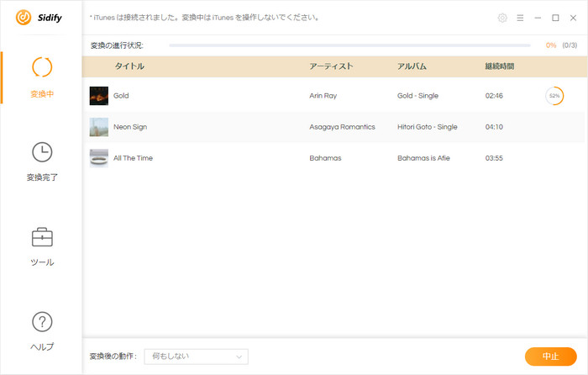Click duration 02:46
The width and height of the screenshot is (588, 375).
(494, 96)
